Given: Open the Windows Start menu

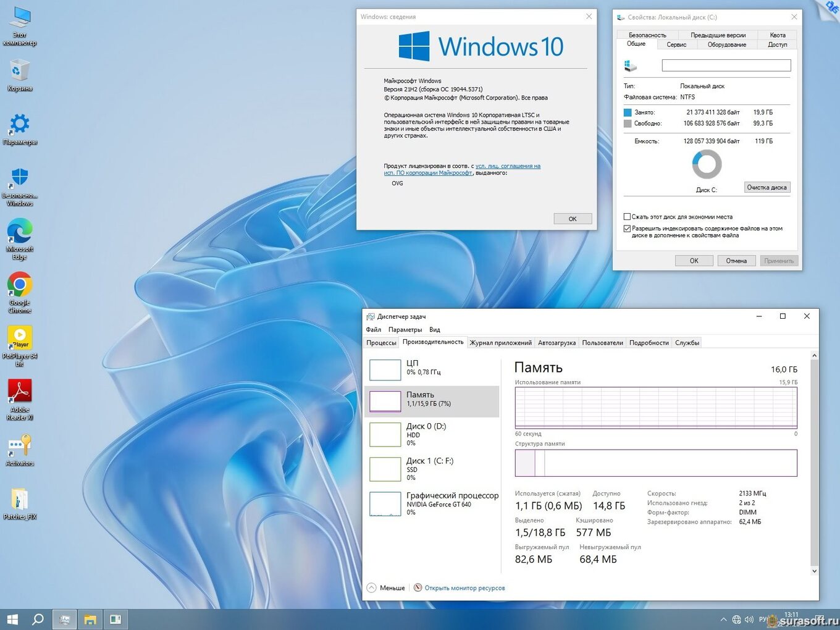Looking at the screenshot, I should point(12,619).
